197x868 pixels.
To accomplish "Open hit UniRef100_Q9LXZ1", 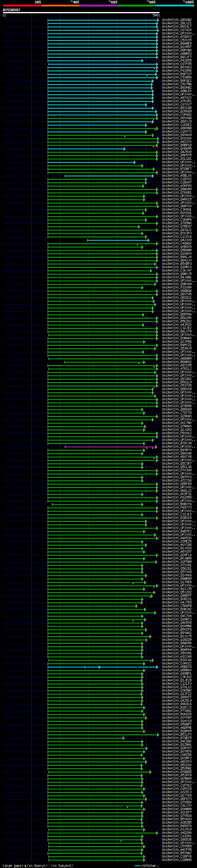I will (177, 23).
